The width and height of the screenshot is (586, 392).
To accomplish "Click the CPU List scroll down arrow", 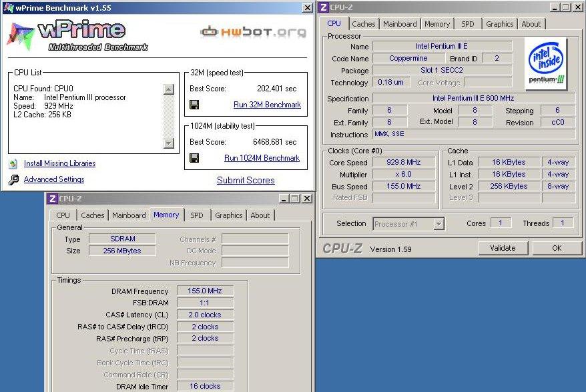I will (x=169, y=143).
